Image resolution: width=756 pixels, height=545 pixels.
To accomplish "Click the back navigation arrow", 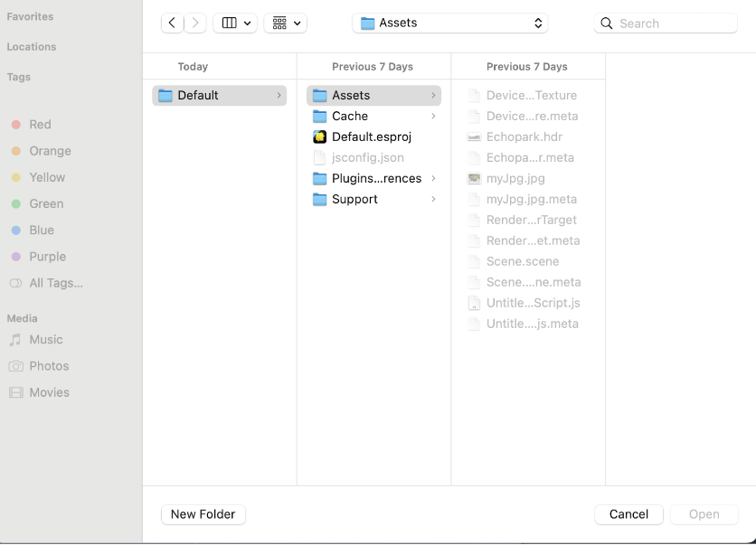I will [172, 23].
